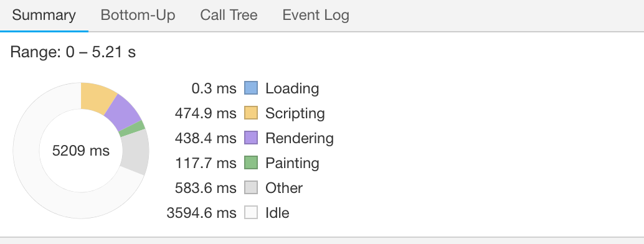The width and height of the screenshot is (644, 244).
Task: Click the gray Other color swatch
Action: [x=251, y=188]
